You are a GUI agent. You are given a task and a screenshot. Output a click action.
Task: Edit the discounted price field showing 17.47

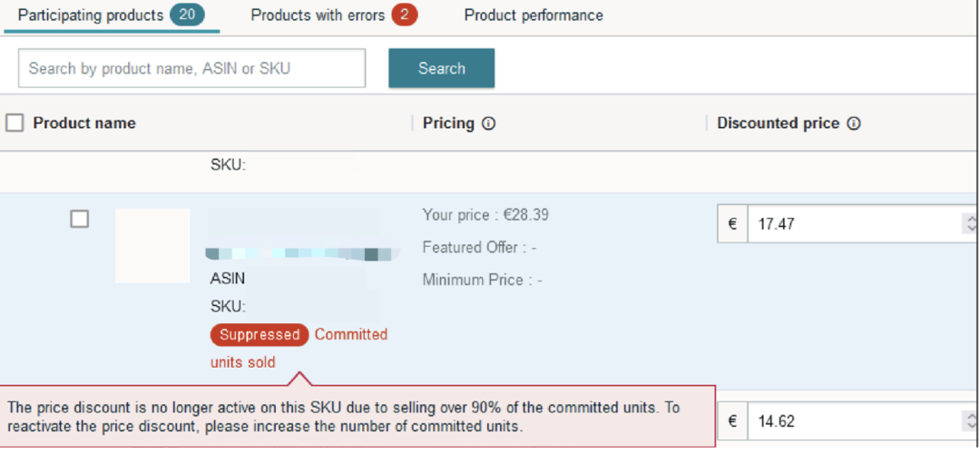(x=853, y=223)
